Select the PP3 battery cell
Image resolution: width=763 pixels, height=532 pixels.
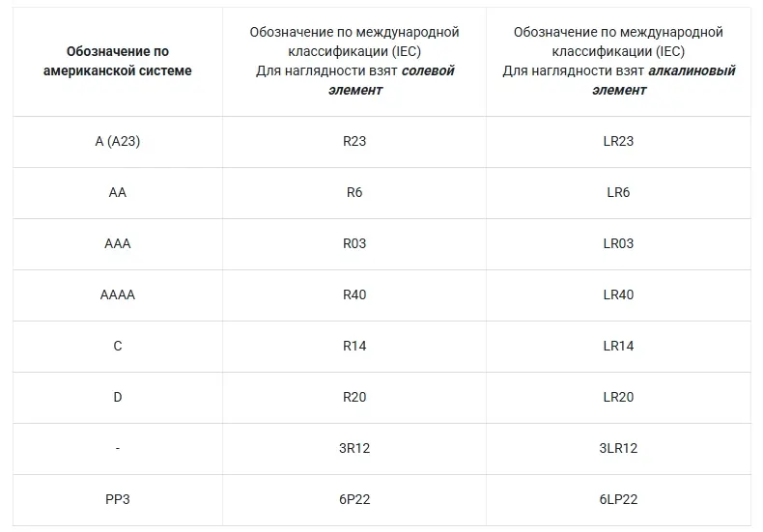pos(117,499)
